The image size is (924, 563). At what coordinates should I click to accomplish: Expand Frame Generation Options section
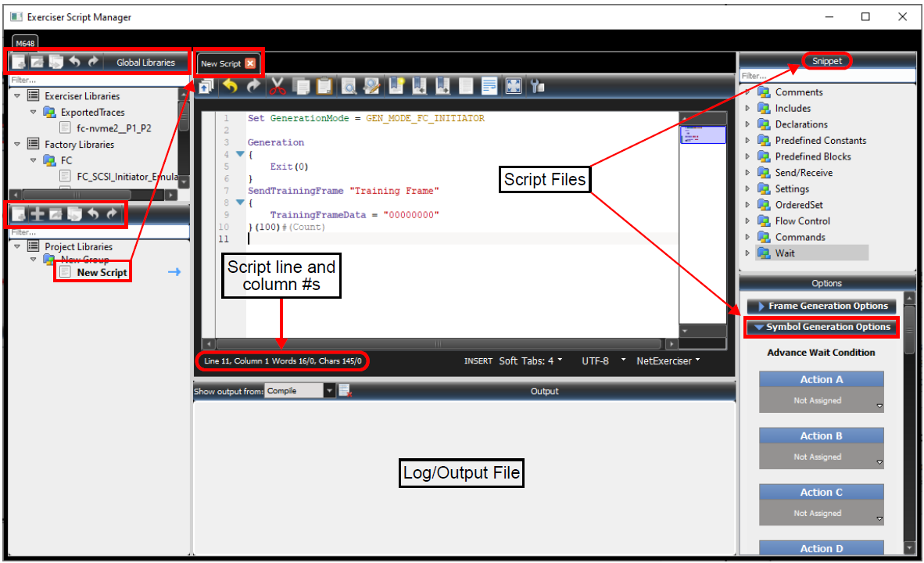pyautogui.click(x=822, y=306)
